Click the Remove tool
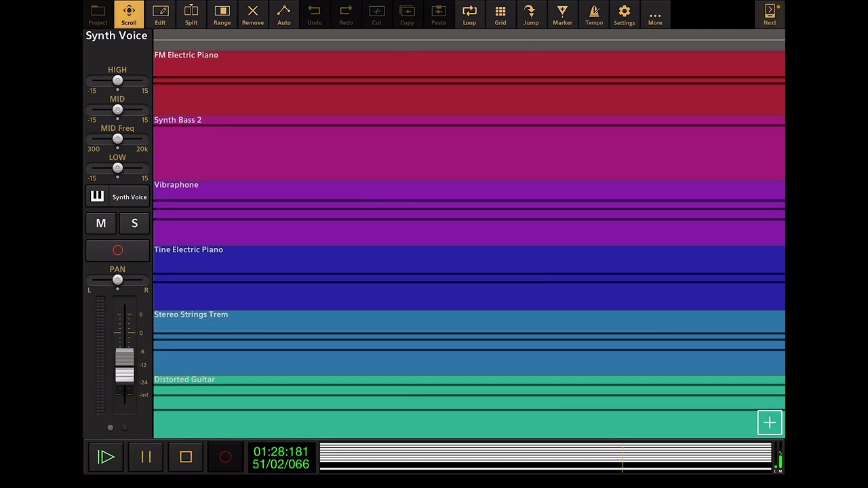Screen dimensions: 868x488 tap(253, 14)
